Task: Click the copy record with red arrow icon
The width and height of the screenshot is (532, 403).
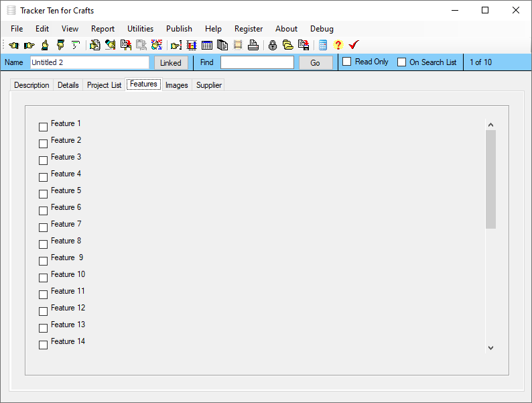Action: click(x=126, y=45)
